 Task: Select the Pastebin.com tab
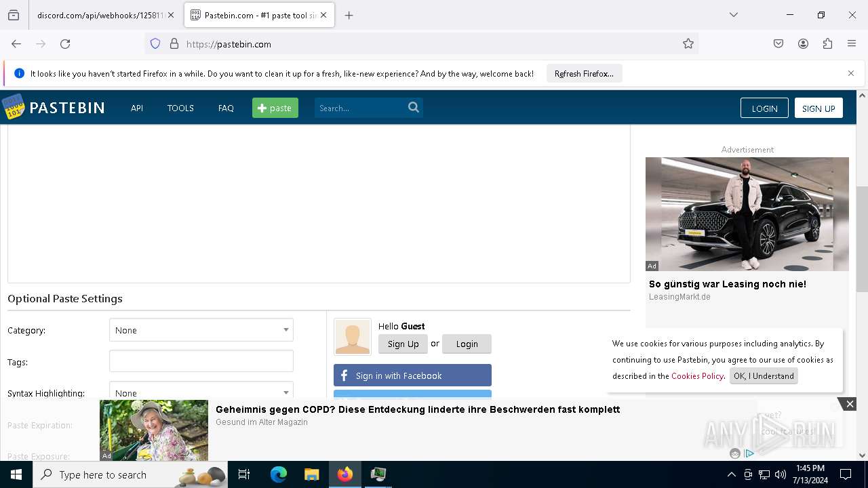[259, 15]
